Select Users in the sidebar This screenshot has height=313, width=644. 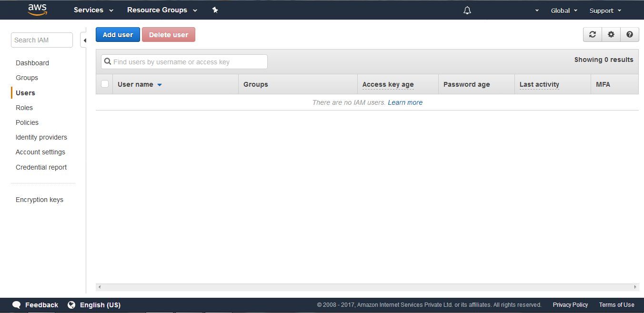click(25, 93)
